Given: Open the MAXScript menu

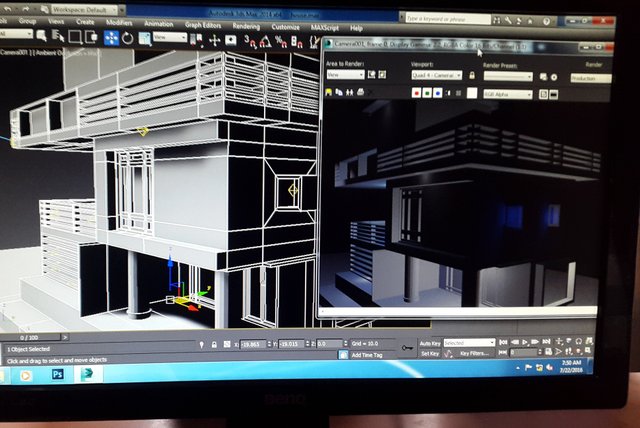Looking at the screenshot, I should (x=324, y=28).
